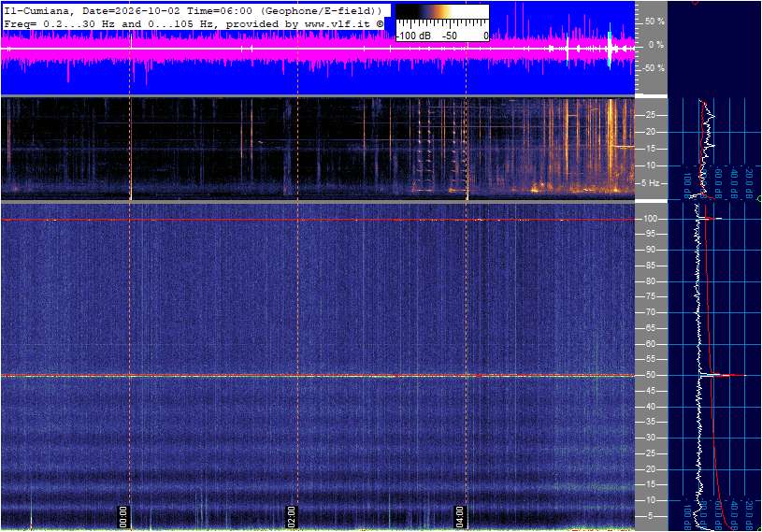Click the 50 Hz peak in the spectrum graph
The image size is (762, 532).
(723, 375)
